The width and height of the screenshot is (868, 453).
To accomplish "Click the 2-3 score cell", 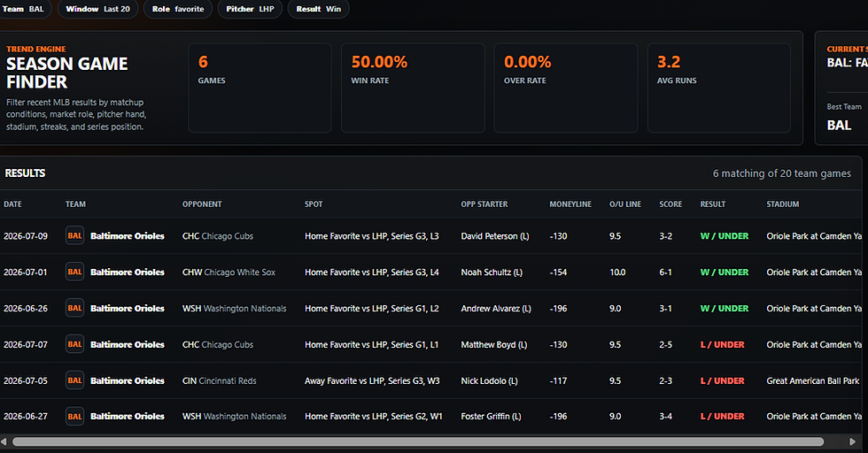I will coord(665,381).
